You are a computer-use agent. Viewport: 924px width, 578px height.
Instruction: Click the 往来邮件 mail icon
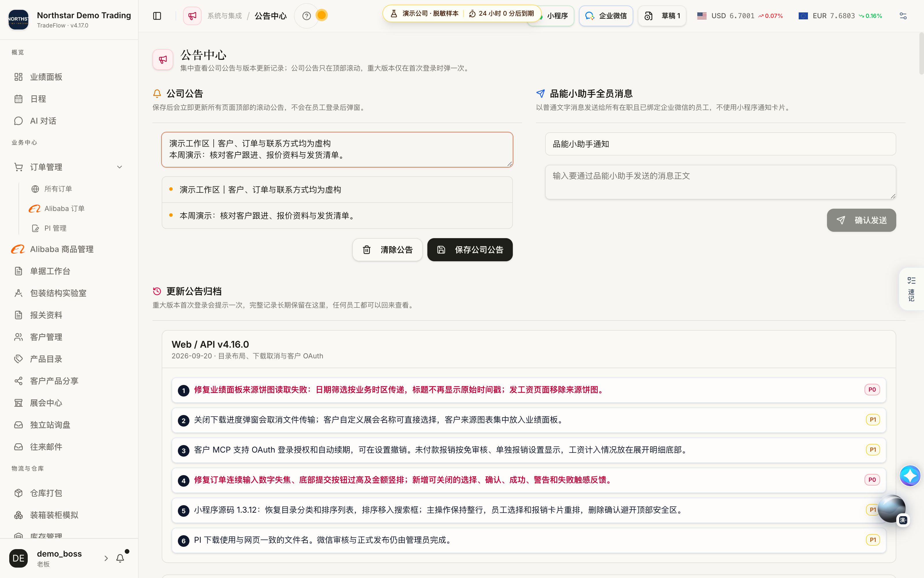click(x=18, y=447)
